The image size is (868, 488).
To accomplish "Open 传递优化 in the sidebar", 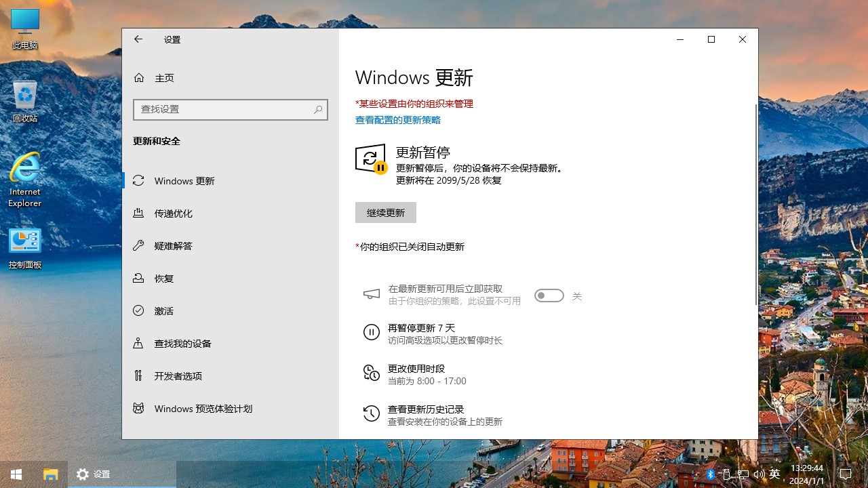I will (231, 213).
